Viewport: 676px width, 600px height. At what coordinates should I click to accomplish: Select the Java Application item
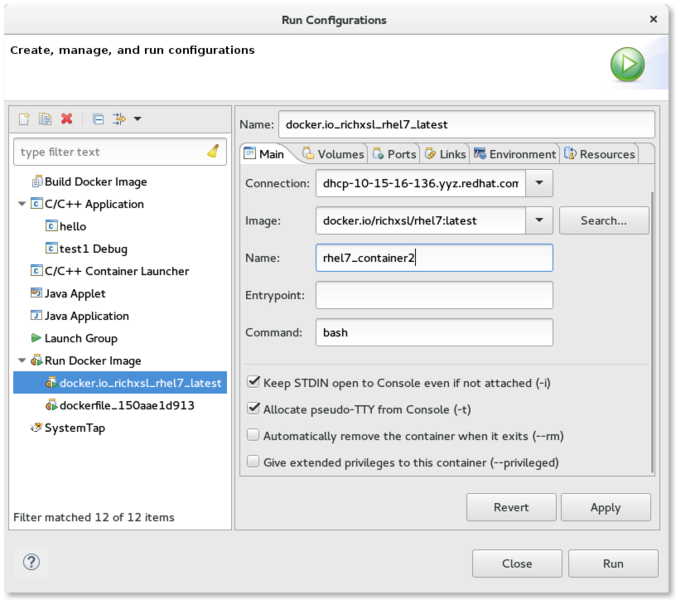(x=87, y=316)
